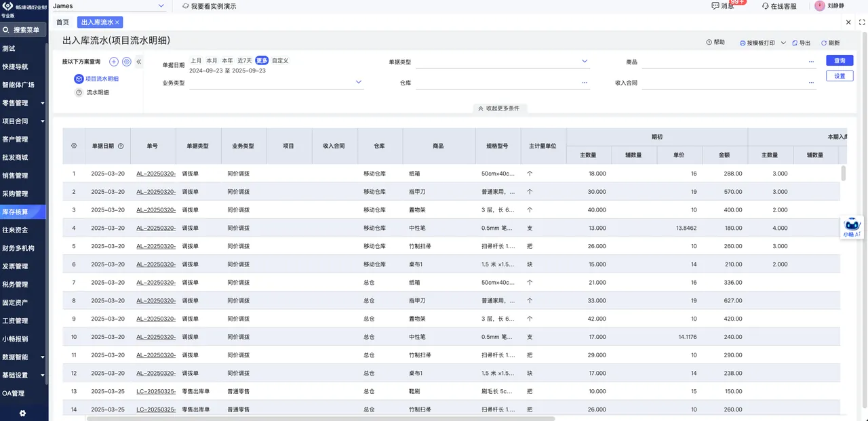The height and width of the screenshot is (421, 868).
Task: Click 我要看实例演示 cloud icon
Action: pyautogui.click(x=186, y=6)
